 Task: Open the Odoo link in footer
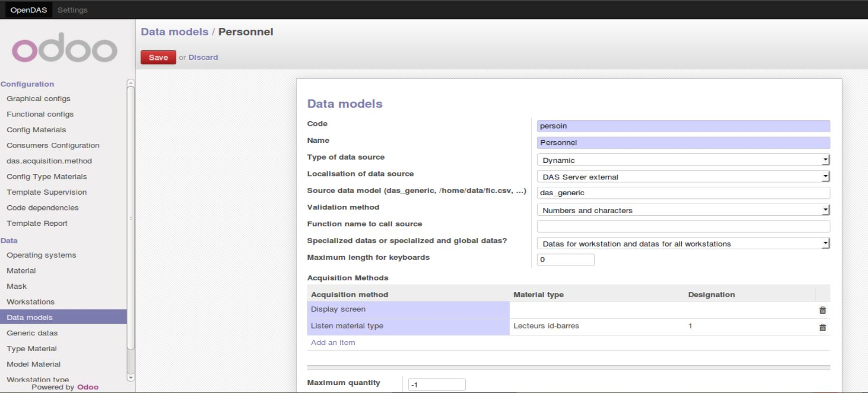click(88, 387)
